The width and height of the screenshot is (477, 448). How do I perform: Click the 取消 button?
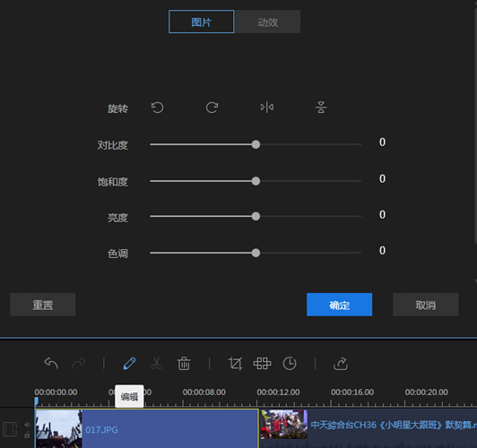pyautogui.click(x=426, y=305)
